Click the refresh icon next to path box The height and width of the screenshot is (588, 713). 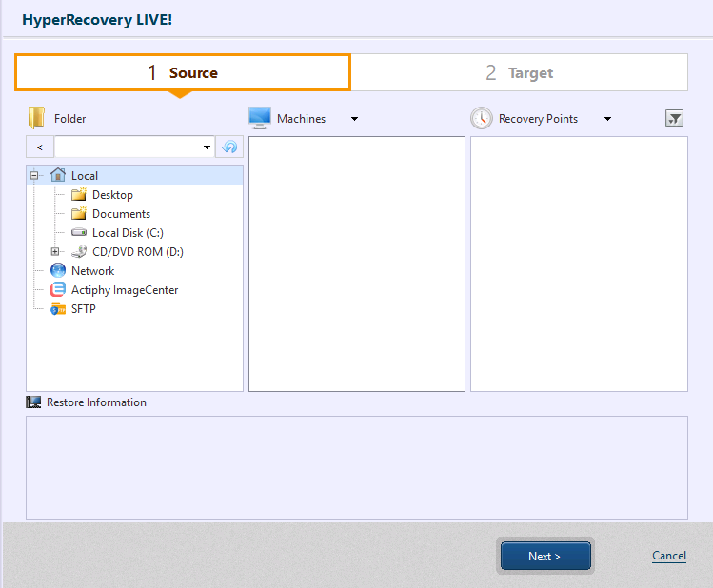(x=229, y=147)
